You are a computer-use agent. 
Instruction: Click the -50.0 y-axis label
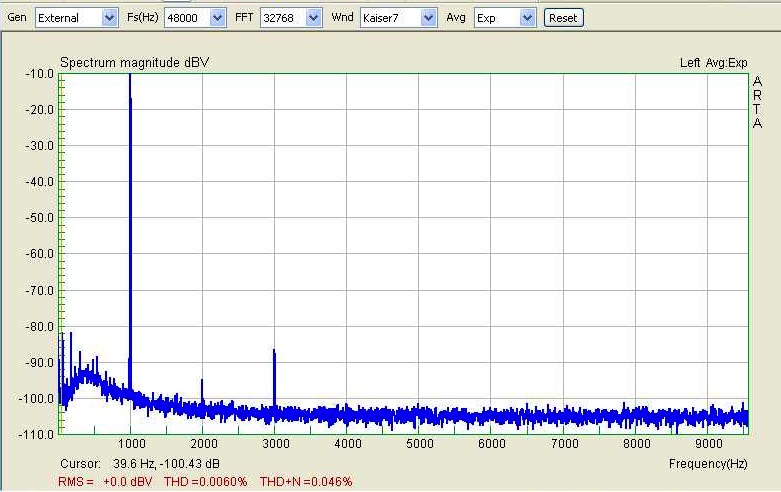click(39, 218)
